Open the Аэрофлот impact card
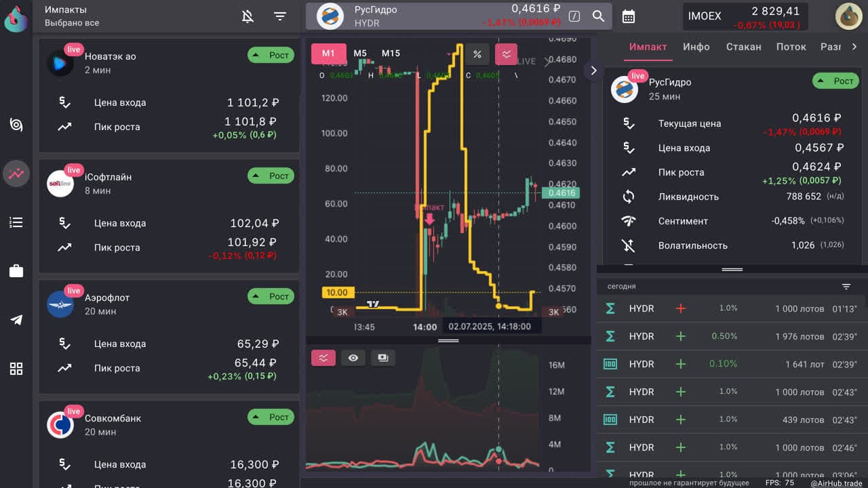 tap(169, 337)
